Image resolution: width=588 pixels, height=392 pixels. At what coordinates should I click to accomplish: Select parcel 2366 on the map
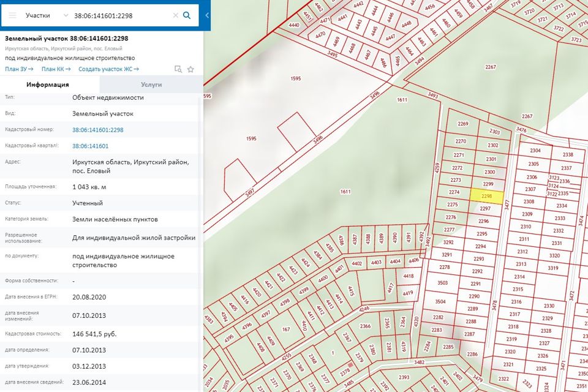tap(365, 326)
